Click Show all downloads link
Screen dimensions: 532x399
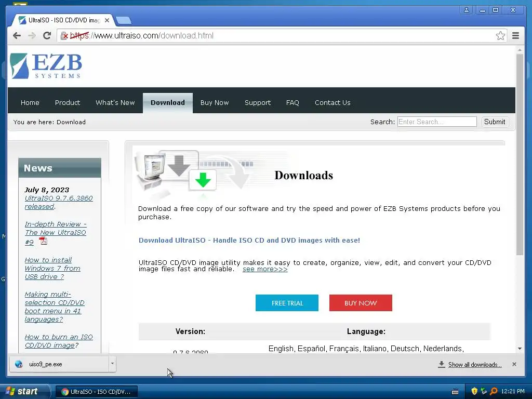tap(475, 365)
